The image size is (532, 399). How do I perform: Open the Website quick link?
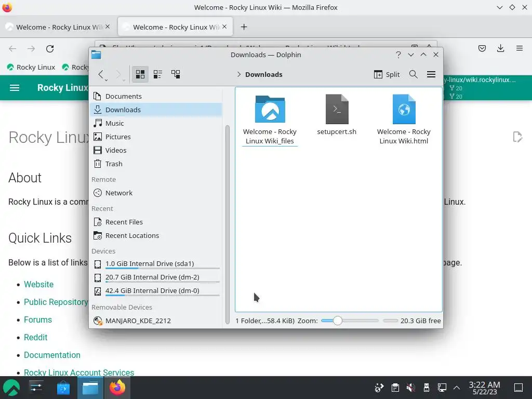[x=38, y=284]
